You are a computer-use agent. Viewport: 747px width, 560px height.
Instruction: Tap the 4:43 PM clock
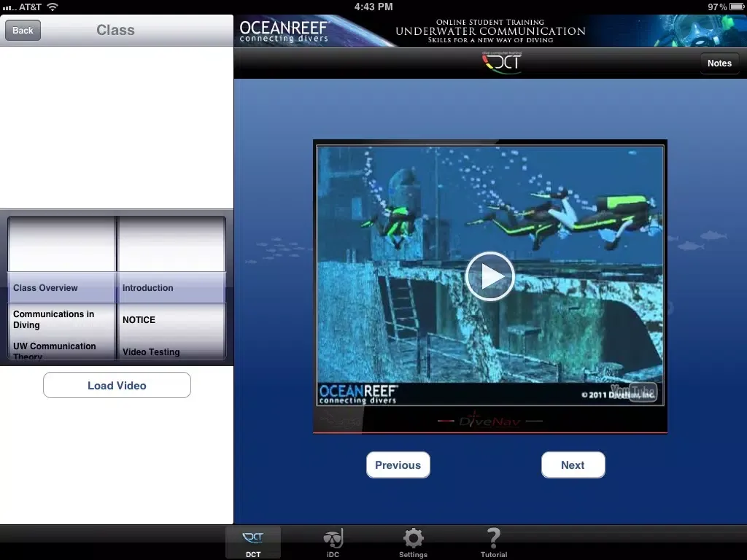[x=373, y=7]
